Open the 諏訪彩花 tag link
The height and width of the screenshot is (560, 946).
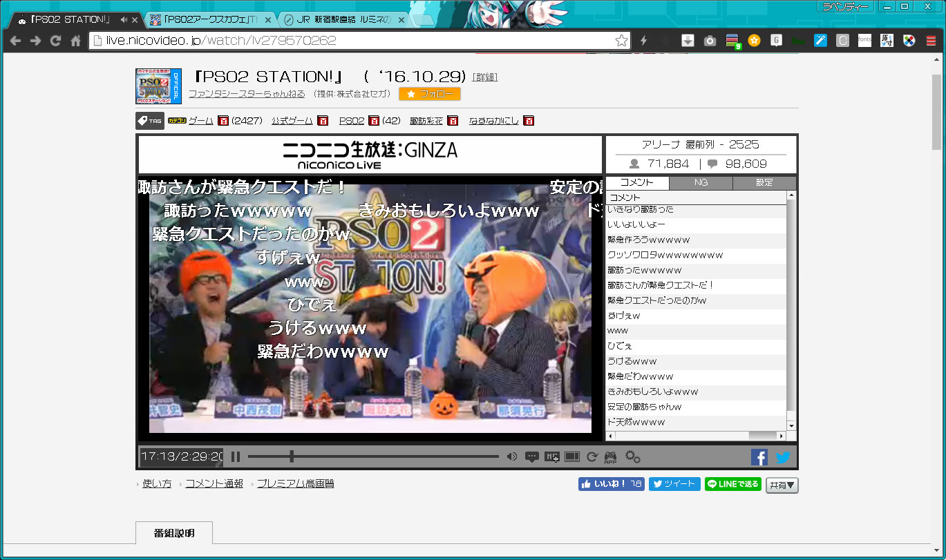tap(426, 121)
